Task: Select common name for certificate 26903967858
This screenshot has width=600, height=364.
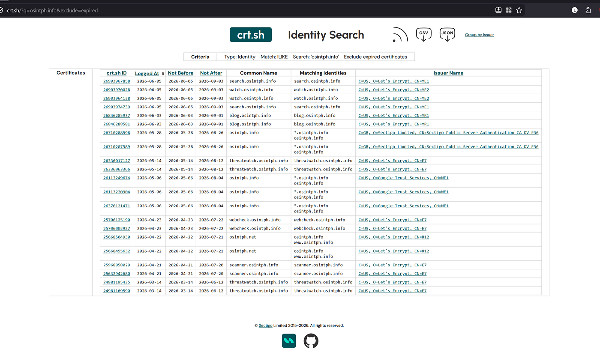Action: pos(252,81)
